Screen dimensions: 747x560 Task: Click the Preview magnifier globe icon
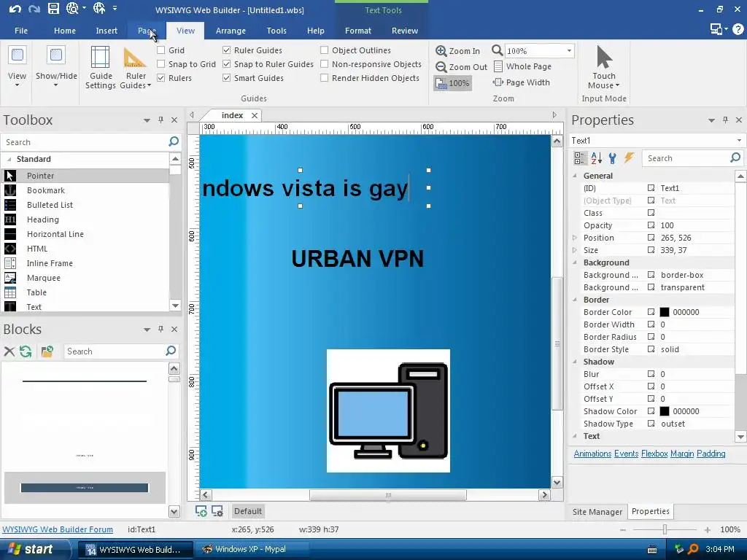(x=72, y=8)
